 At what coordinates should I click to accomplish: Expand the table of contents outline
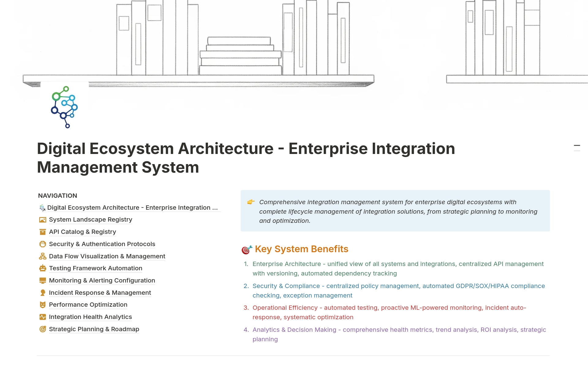click(x=577, y=148)
